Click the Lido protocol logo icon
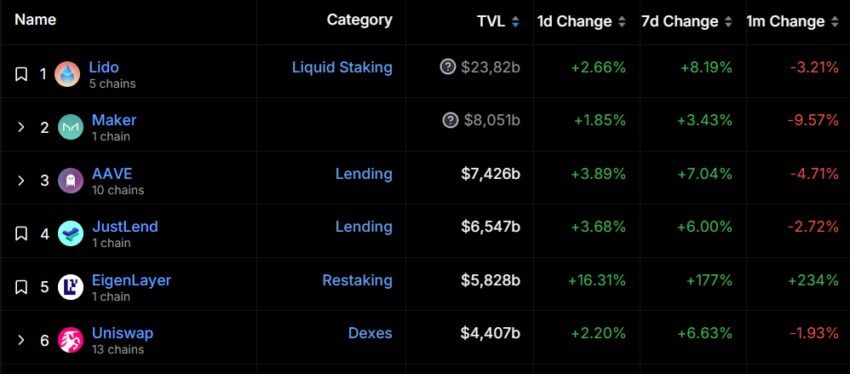850x374 pixels. [x=67, y=74]
